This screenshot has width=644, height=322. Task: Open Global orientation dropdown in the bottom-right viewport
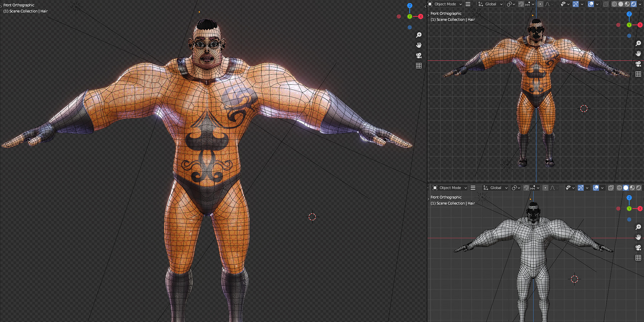pos(496,188)
